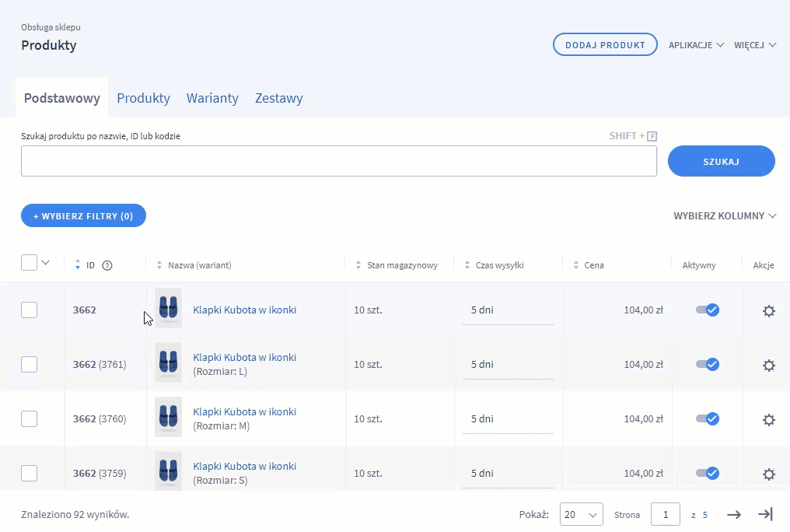Sort by Cena column arrows
This screenshot has width=790, height=532.
click(576, 265)
